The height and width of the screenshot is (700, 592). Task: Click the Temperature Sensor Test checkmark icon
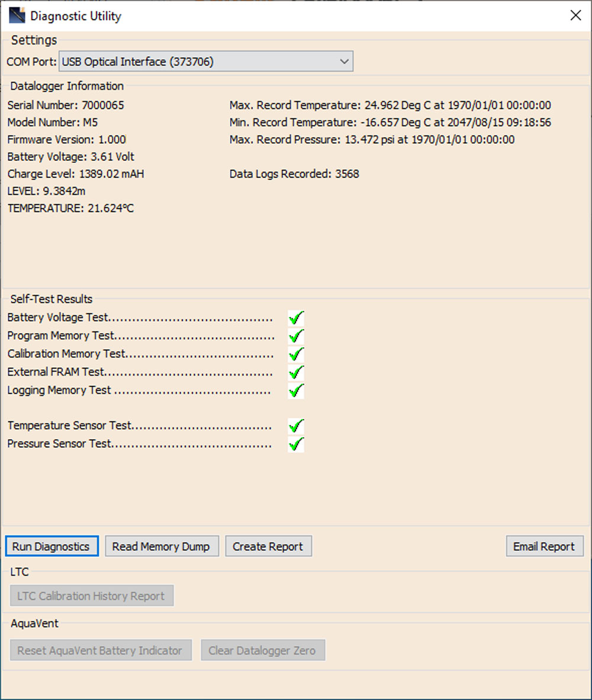295,425
